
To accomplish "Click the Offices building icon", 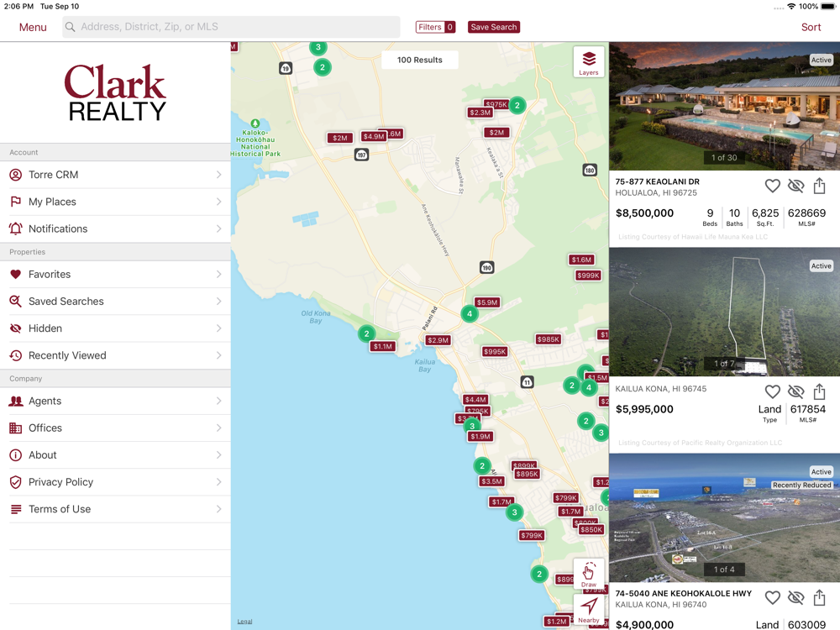I will tap(15, 428).
